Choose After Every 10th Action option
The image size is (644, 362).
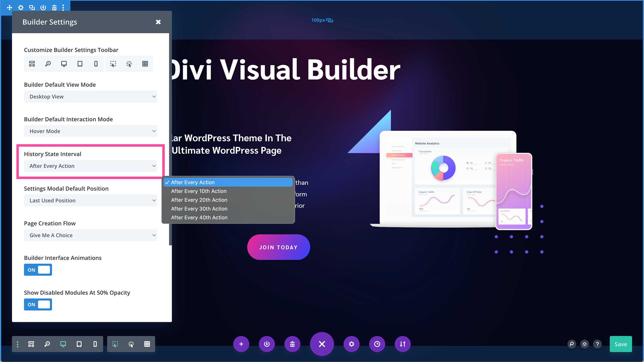199,191
